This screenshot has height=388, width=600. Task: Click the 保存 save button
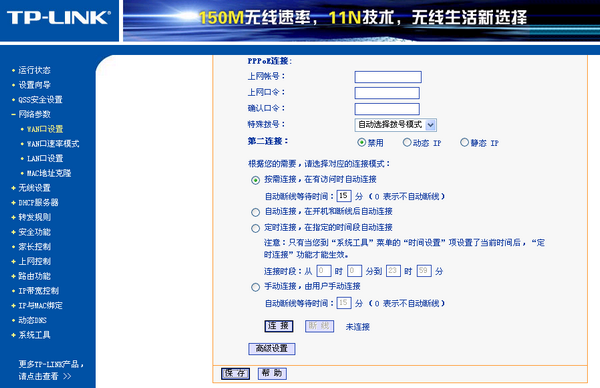(235, 373)
